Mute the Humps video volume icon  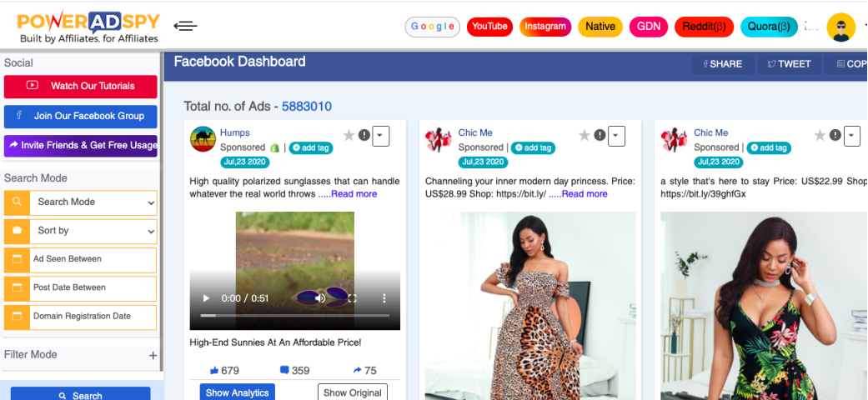320,298
